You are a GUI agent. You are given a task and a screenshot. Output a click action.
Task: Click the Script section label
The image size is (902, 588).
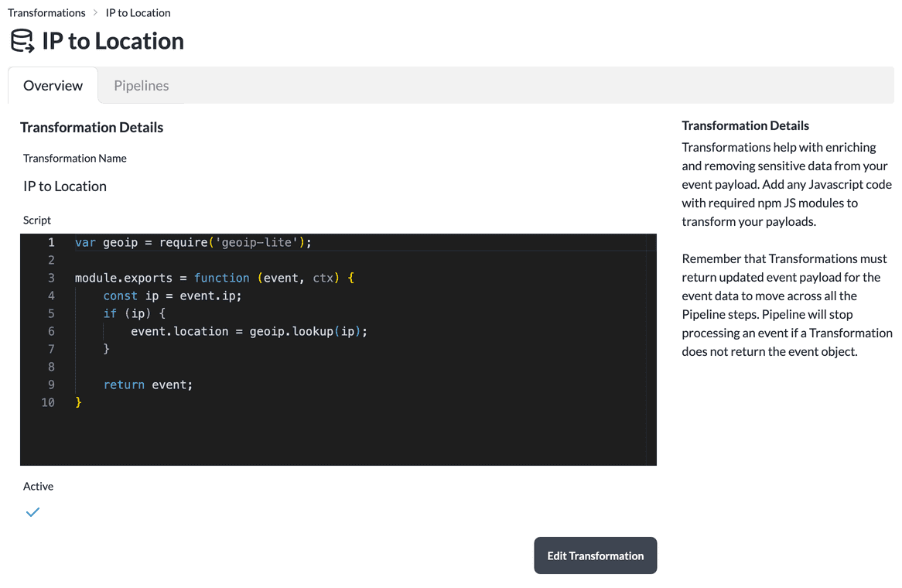[36, 220]
